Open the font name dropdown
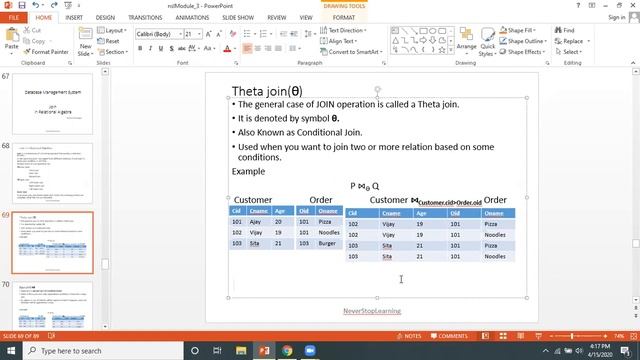 pos(180,34)
